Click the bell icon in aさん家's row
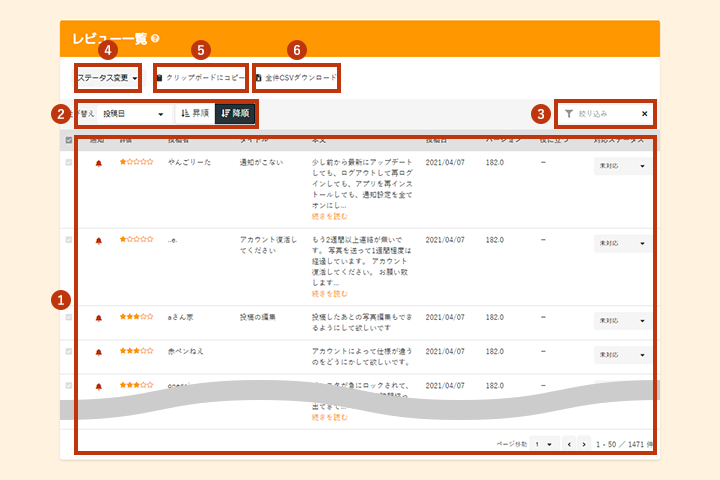 (x=98, y=318)
